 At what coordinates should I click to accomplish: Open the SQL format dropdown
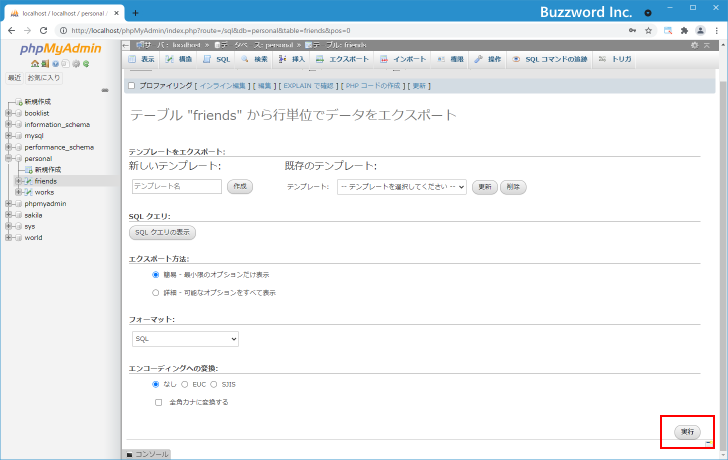185,339
